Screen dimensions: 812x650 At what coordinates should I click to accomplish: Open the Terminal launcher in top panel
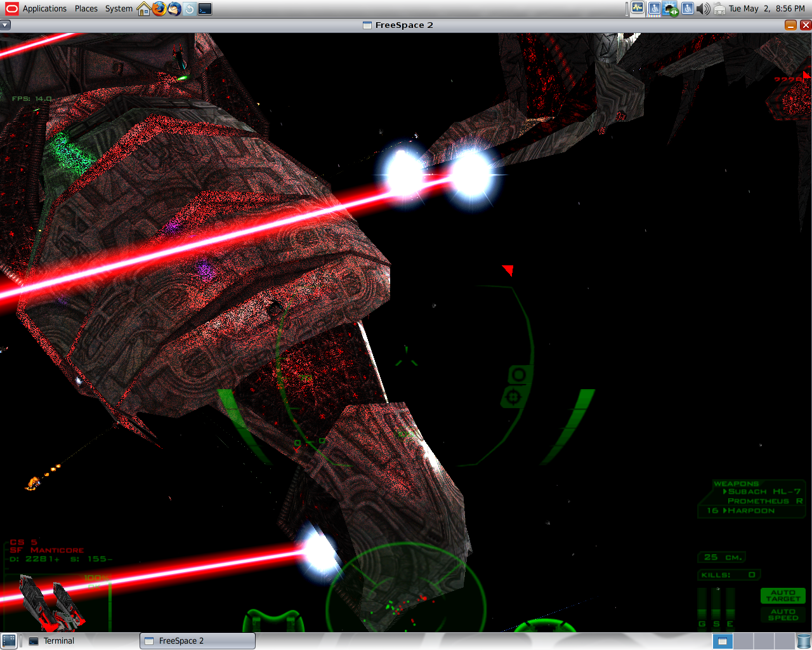tap(205, 9)
